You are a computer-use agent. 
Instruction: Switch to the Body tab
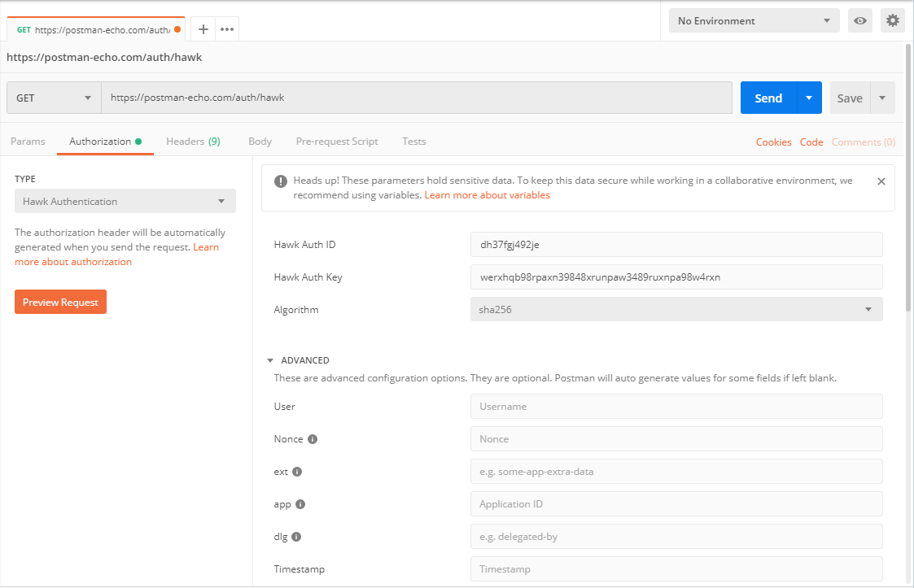click(260, 142)
